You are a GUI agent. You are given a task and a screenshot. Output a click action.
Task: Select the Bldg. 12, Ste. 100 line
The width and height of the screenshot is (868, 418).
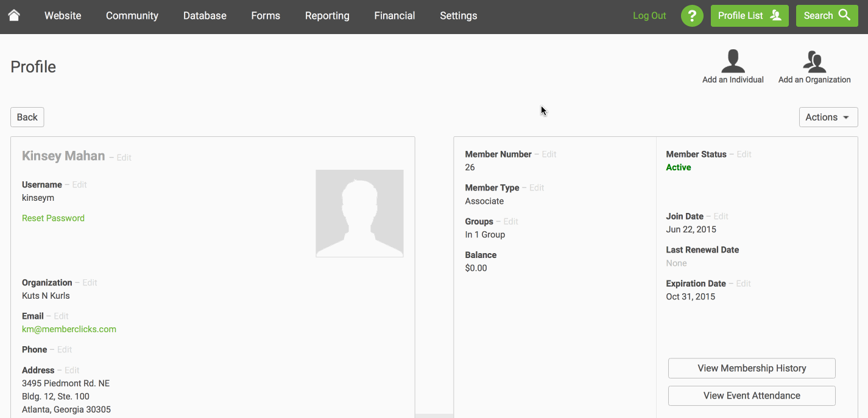55,397
